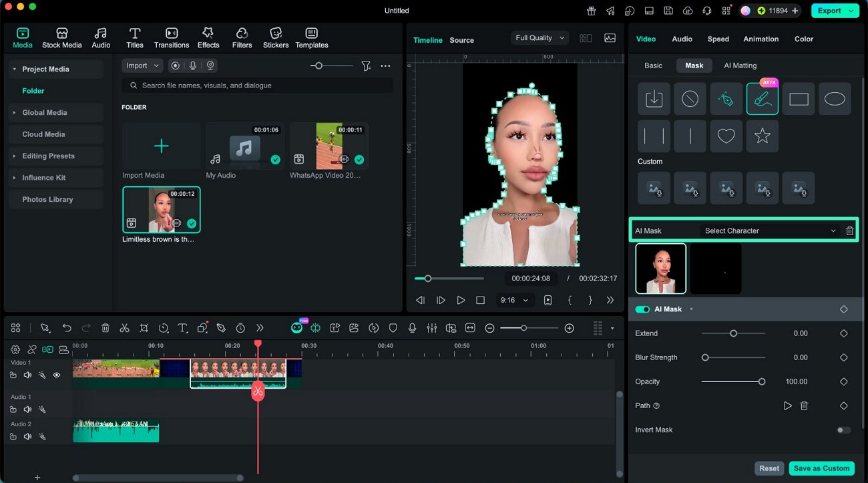The height and width of the screenshot is (483, 868).
Task: Toggle the AI Mask switch
Action: tap(642, 309)
